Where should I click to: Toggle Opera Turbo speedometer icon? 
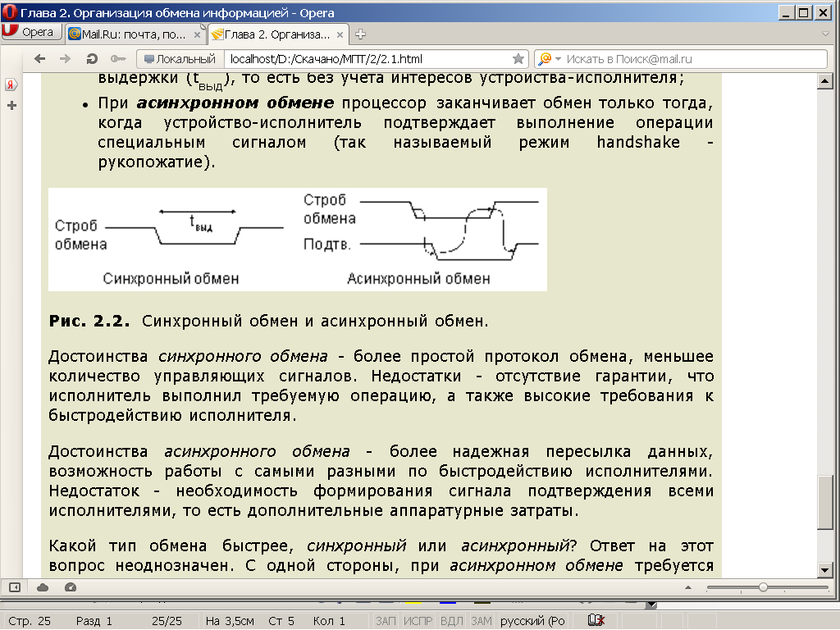(71, 587)
